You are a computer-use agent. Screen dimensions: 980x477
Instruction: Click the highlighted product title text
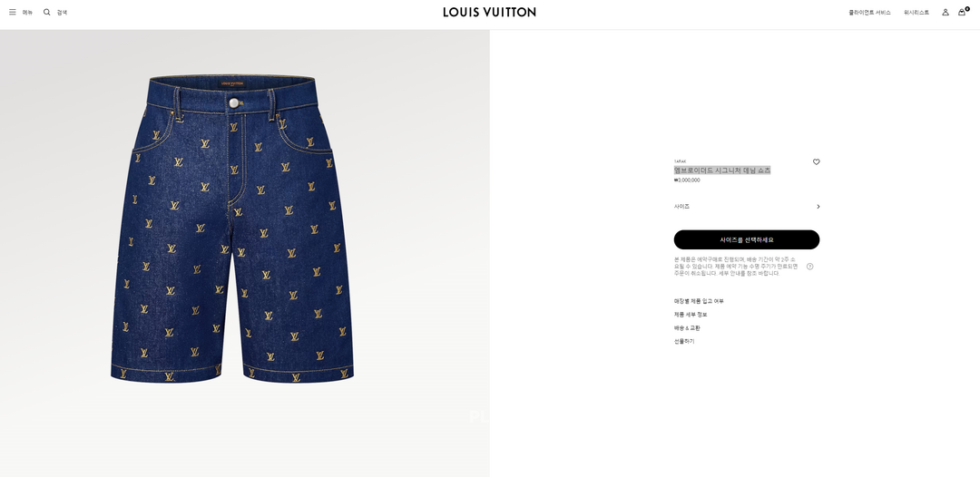(x=722, y=170)
